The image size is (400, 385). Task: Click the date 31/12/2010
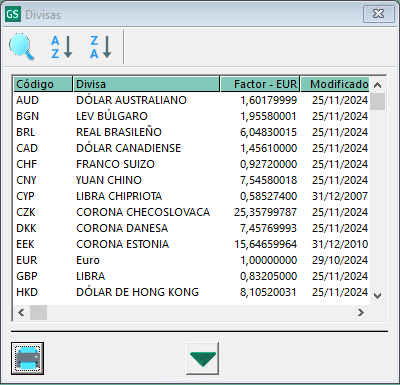click(x=340, y=244)
